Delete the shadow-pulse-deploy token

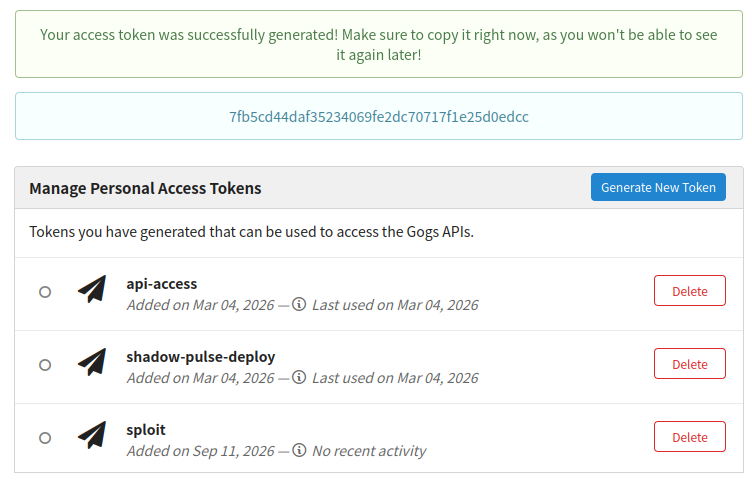(x=690, y=364)
